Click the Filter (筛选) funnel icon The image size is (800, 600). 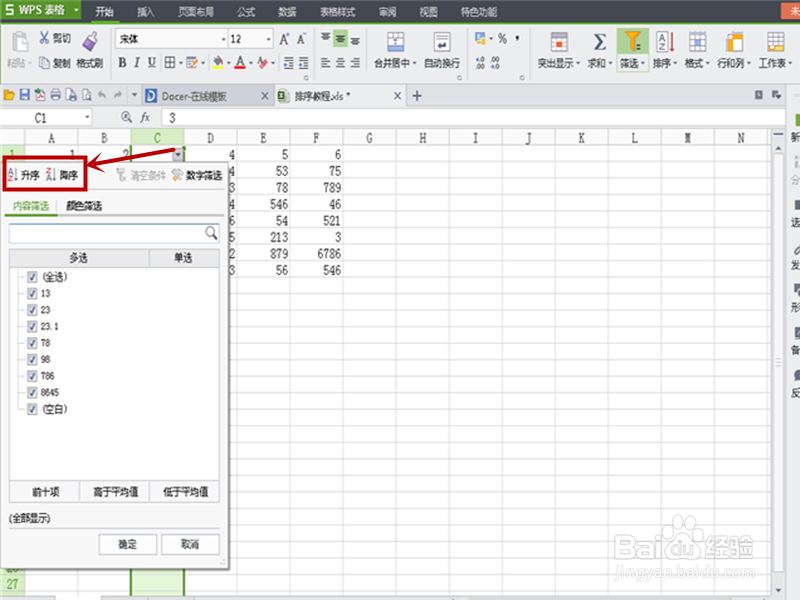(633, 42)
